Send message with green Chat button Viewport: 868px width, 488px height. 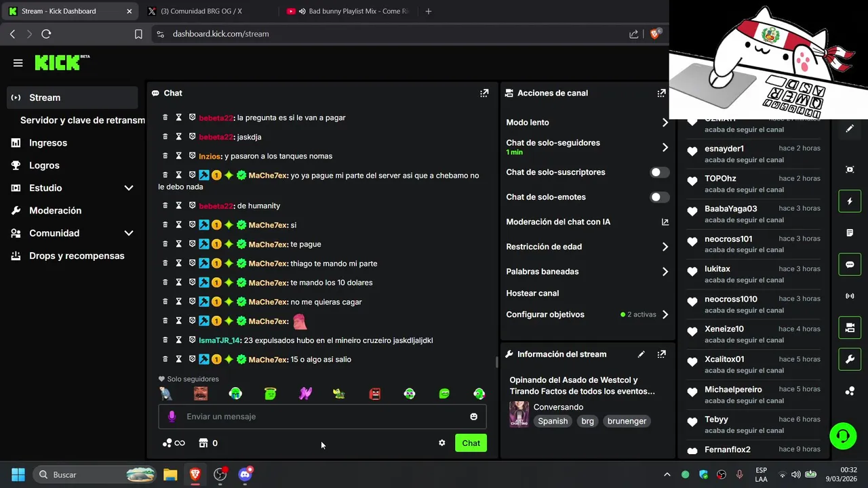(x=471, y=443)
